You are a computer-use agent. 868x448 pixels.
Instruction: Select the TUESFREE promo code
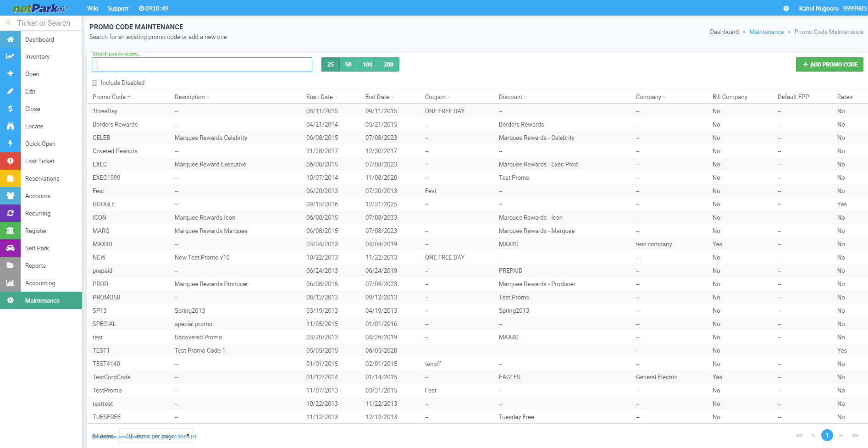106,417
